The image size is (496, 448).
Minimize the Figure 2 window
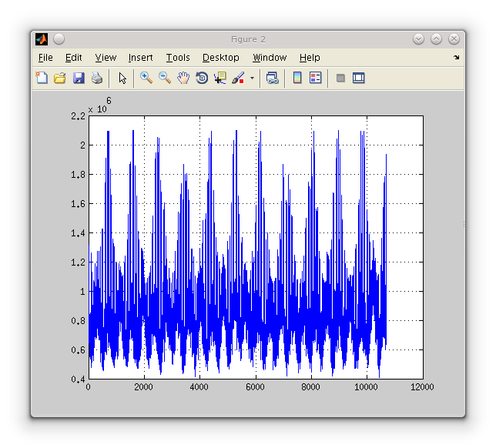[418, 39]
